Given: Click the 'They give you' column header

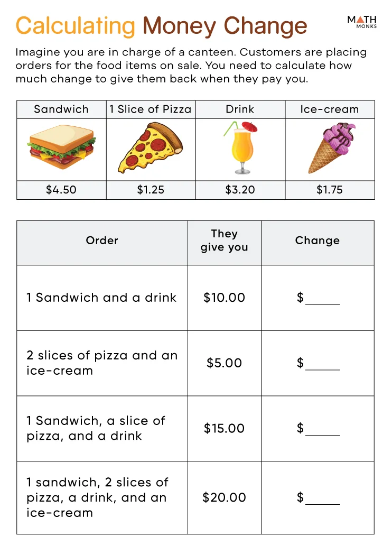Looking at the screenshot, I should 224,240.
